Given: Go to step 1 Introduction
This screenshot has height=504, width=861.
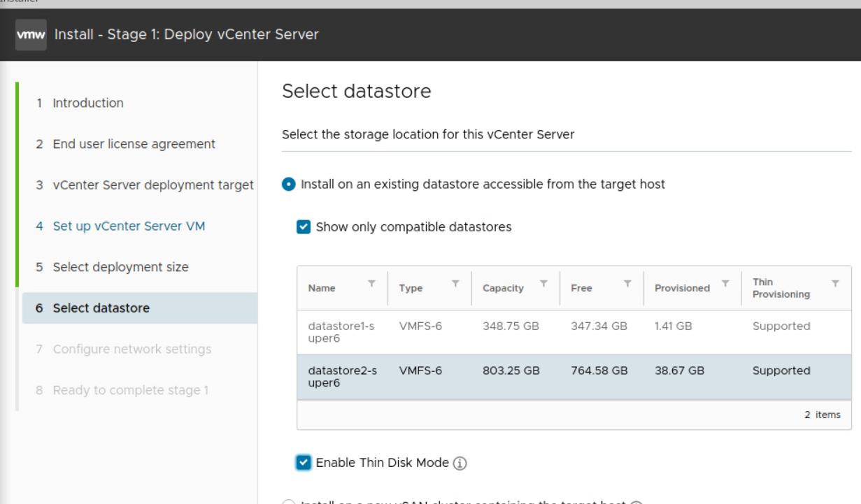Looking at the screenshot, I should [x=88, y=103].
